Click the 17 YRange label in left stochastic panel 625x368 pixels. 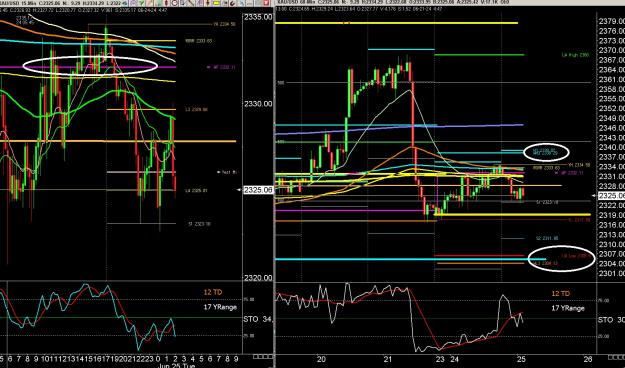coord(220,307)
